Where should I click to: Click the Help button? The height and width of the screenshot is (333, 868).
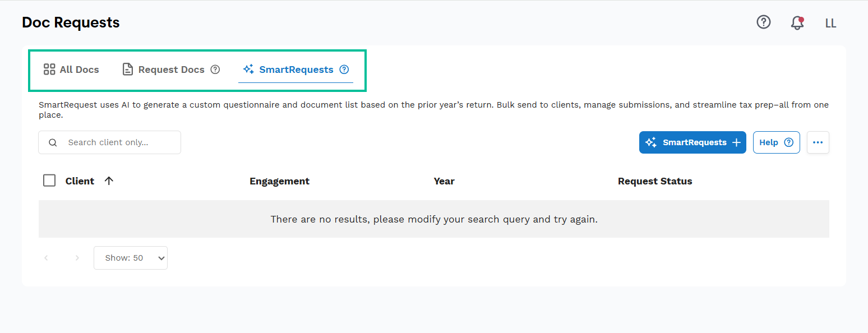(x=776, y=142)
